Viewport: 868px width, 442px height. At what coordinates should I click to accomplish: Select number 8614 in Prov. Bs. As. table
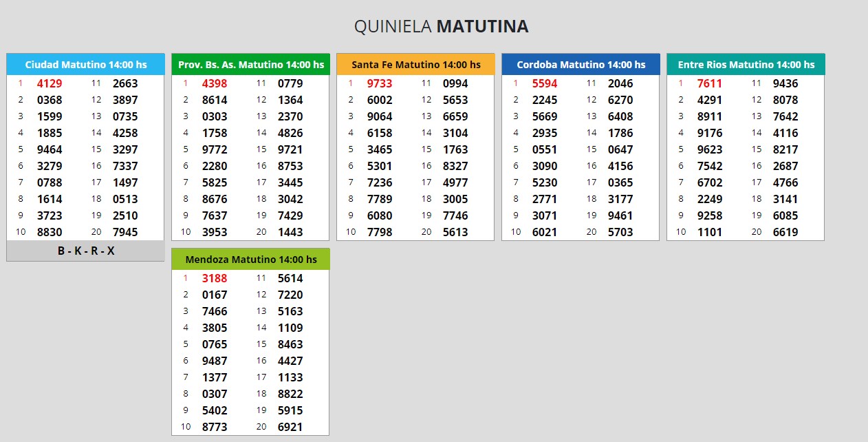coord(215,100)
